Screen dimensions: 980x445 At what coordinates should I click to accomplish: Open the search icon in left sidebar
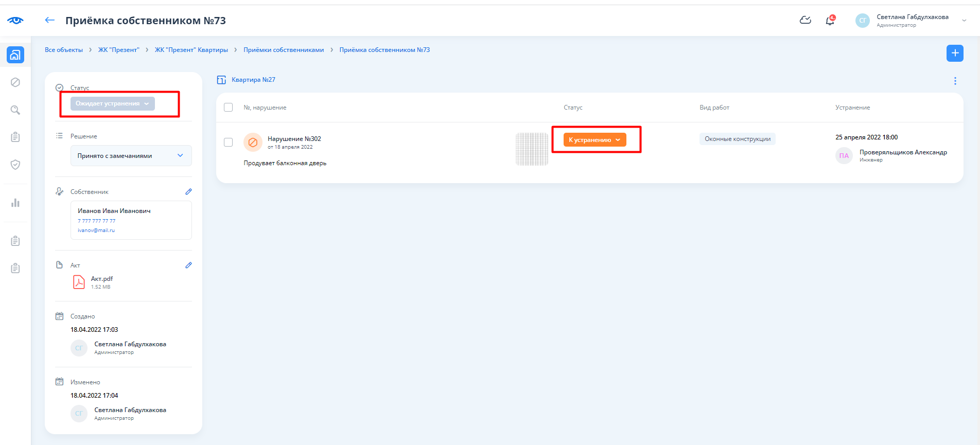[15, 110]
